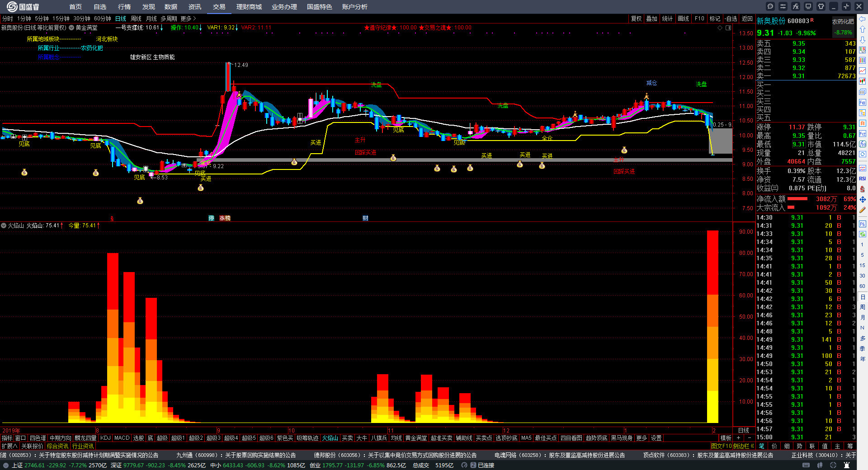Viewport: 868px width, 470px height.
Task: Click the crosshair target icon in status bar
Action: [x=833, y=465]
